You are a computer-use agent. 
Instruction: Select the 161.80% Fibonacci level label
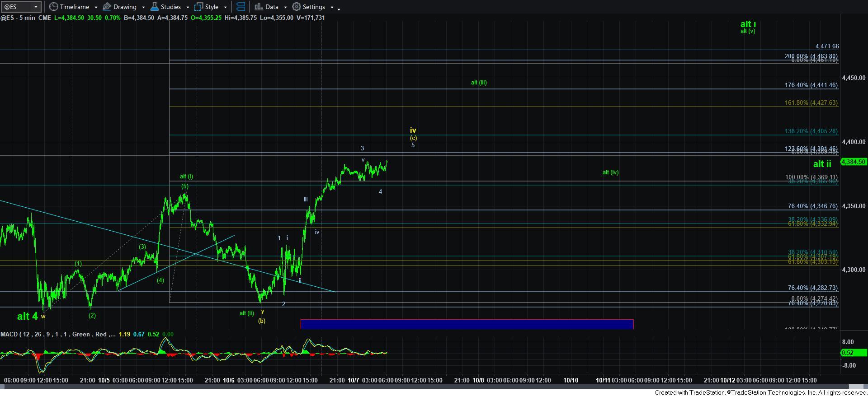[811, 103]
